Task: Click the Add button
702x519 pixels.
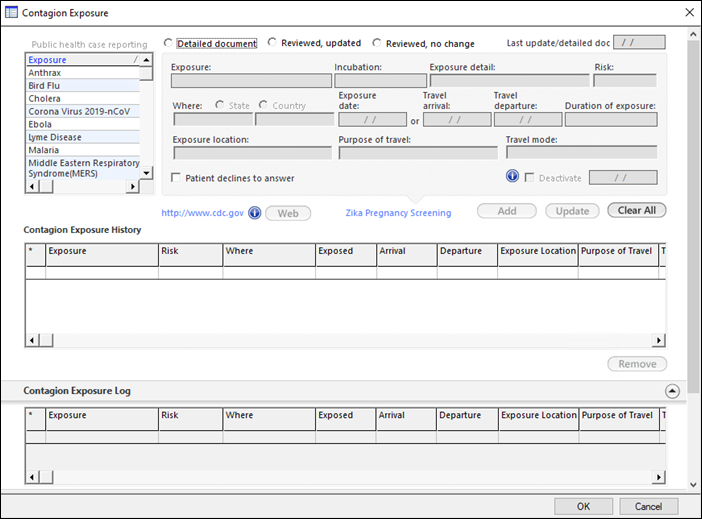Action: point(507,211)
